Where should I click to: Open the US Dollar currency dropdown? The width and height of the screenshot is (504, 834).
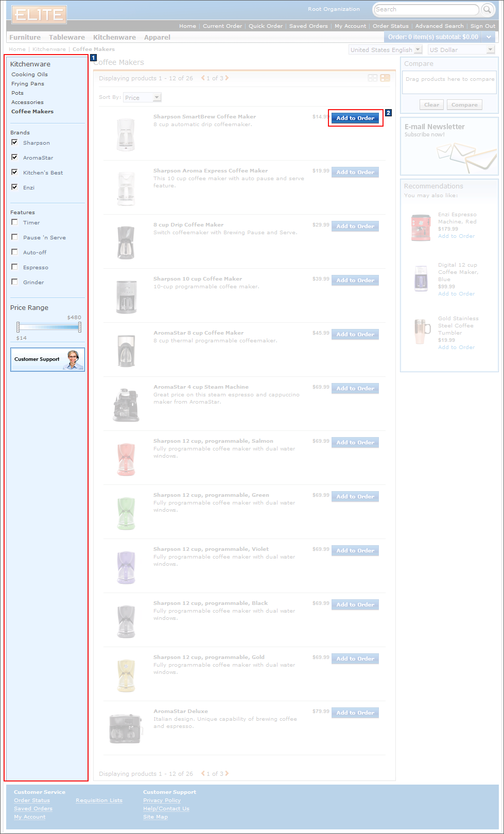(x=461, y=49)
